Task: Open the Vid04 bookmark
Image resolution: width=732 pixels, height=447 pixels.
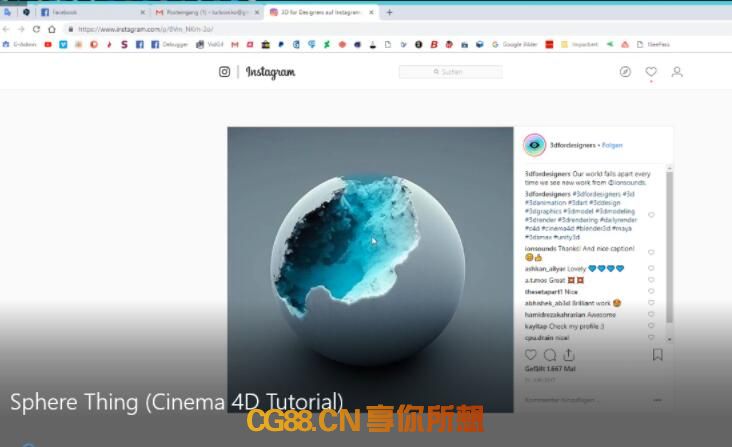Action: 210,44
